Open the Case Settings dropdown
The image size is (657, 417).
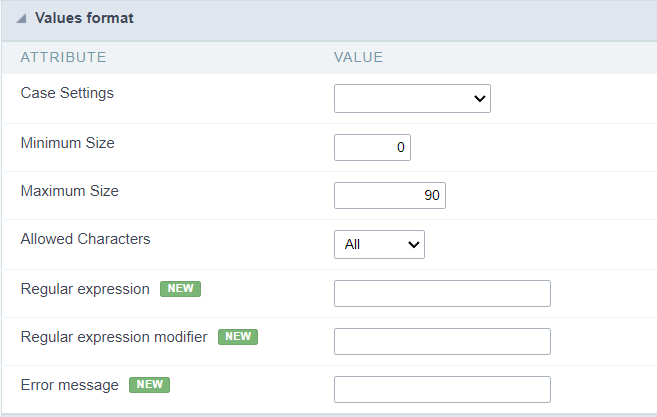[412, 98]
